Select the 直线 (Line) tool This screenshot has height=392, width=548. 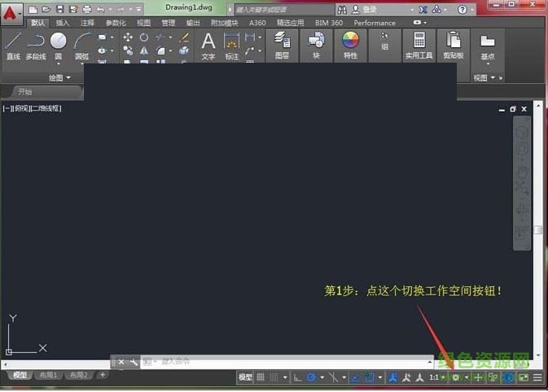(12, 45)
